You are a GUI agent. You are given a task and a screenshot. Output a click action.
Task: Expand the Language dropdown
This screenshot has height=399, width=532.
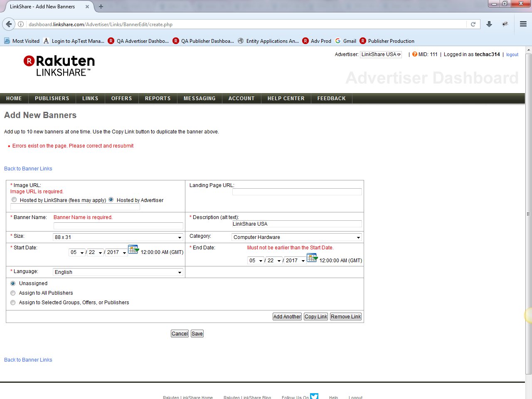coord(118,272)
